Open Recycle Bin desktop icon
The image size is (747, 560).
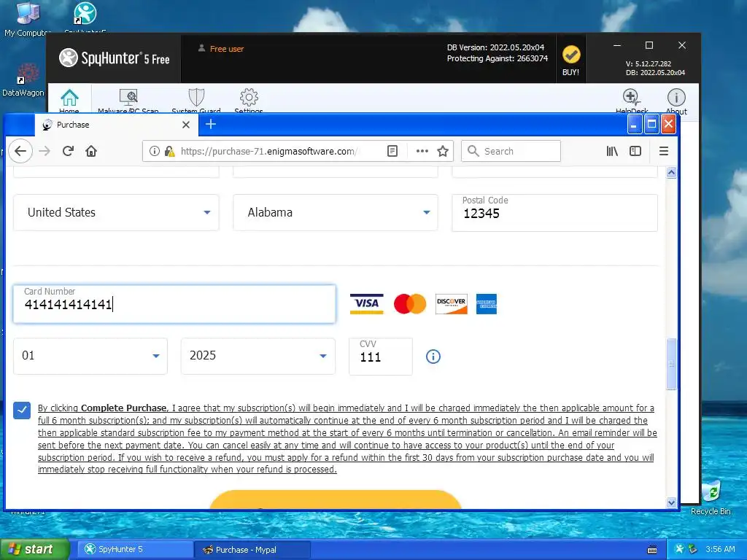711,498
